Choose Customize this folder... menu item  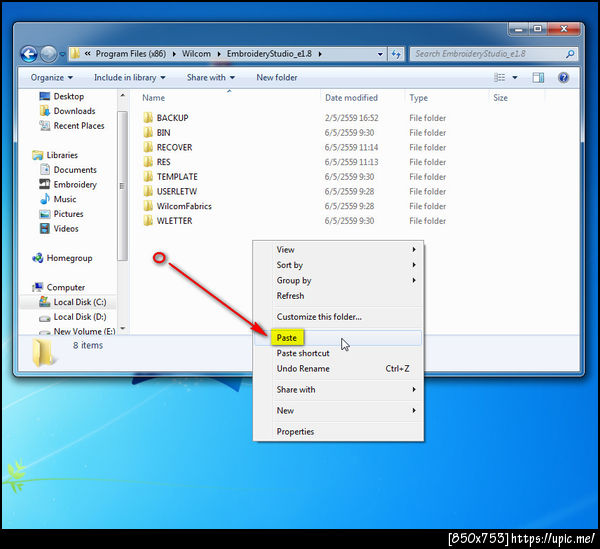(338, 317)
